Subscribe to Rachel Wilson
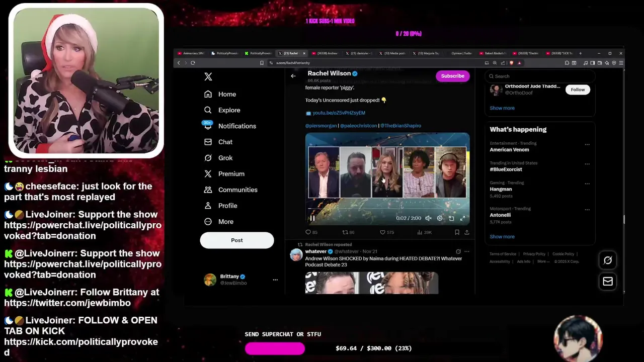644x362 pixels. 452,76
